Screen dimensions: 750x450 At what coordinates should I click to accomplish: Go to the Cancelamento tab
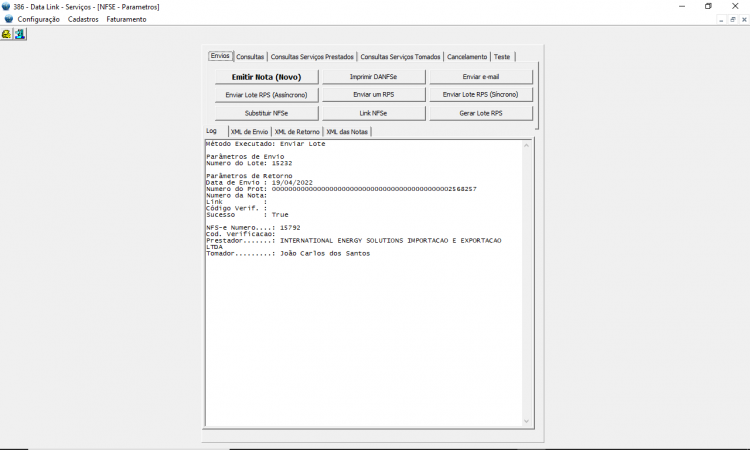tap(467, 57)
